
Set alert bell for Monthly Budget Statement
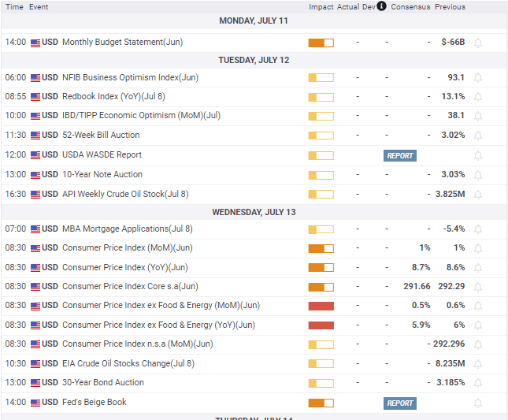click(x=477, y=43)
